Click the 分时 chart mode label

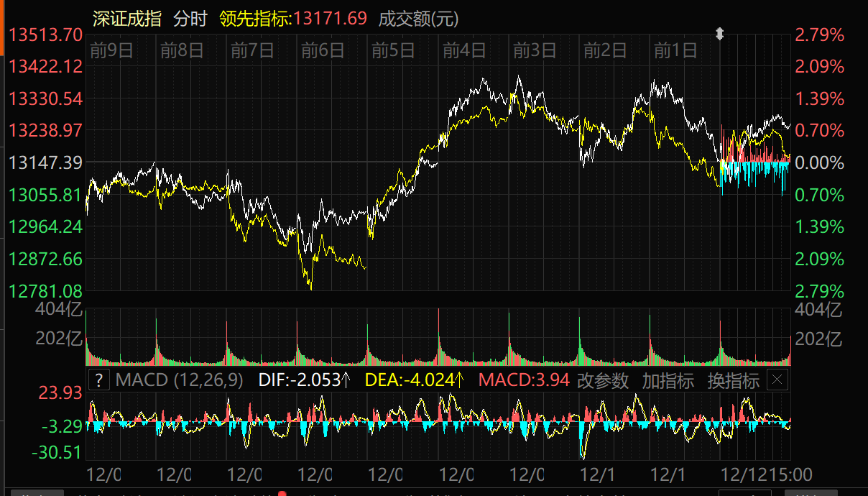pyautogui.click(x=190, y=19)
